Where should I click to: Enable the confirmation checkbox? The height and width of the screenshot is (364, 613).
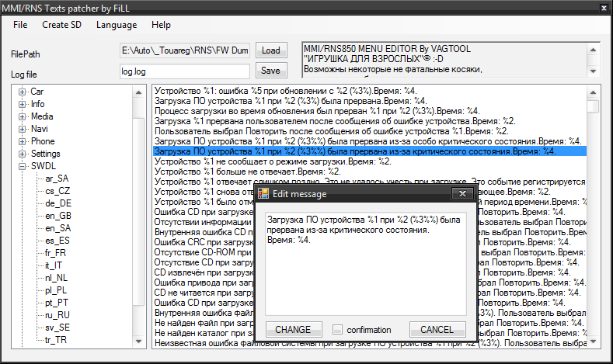336,330
